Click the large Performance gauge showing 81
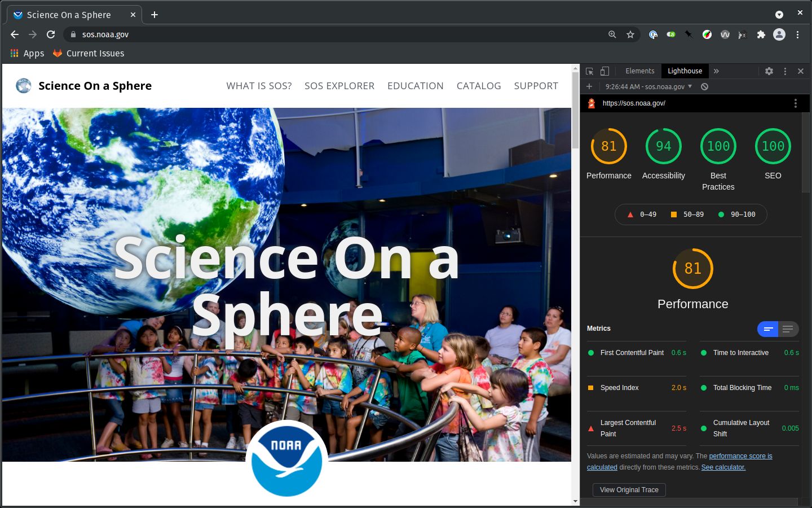Image resolution: width=812 pixels, height=508 pixels. (693, 269)
